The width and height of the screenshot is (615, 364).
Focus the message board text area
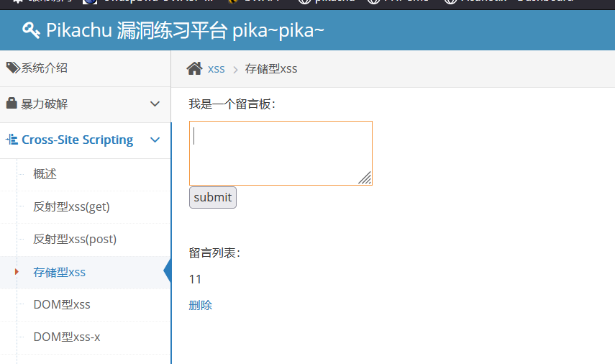point(281,153)
